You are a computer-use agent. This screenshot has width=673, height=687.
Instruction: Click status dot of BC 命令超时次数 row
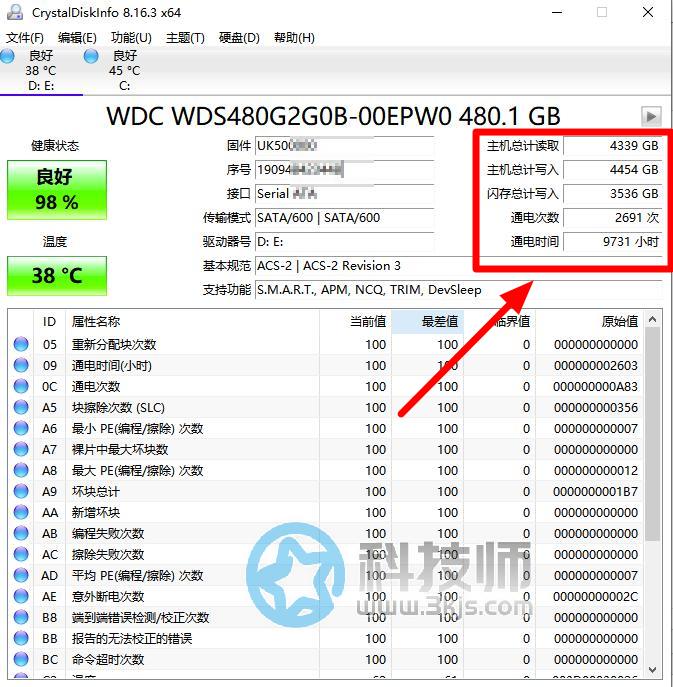point(21,659)
